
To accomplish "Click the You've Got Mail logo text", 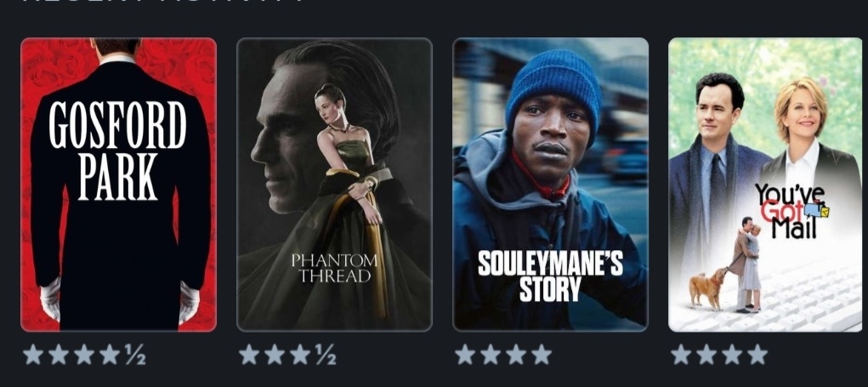I will [x=791, y=211].
